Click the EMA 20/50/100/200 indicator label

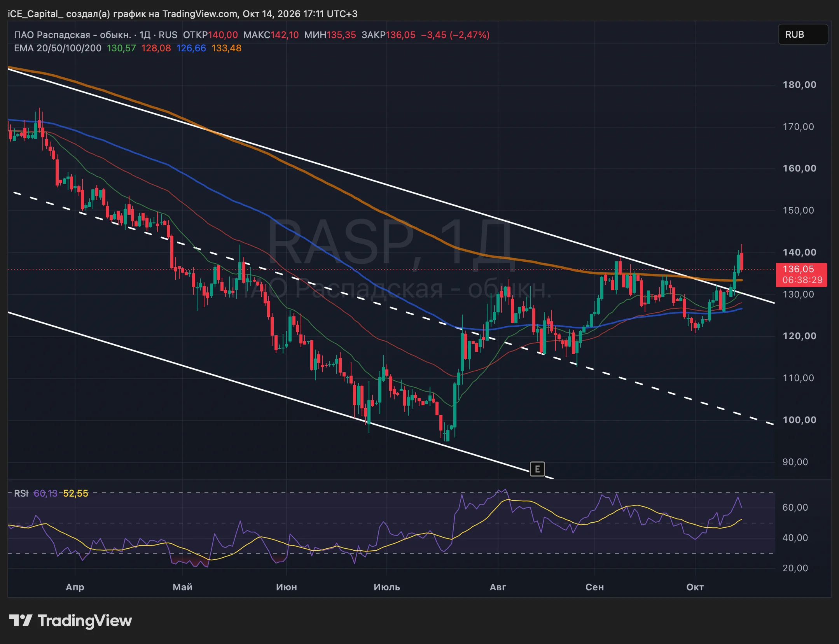click(58, 48)
